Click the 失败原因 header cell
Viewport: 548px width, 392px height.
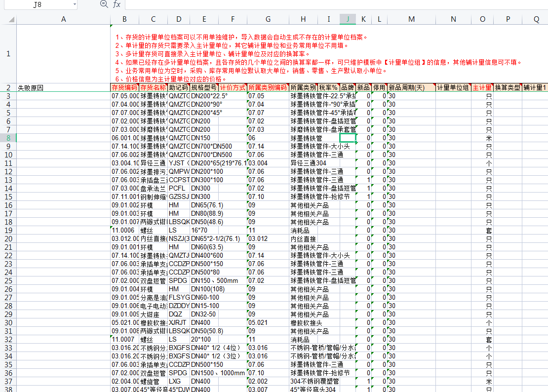click(x=63, y=88)
